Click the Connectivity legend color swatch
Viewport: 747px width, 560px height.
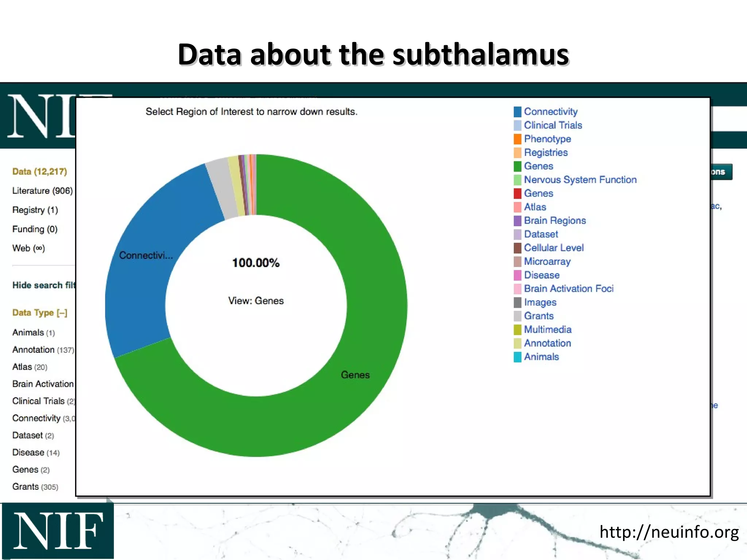517,112
